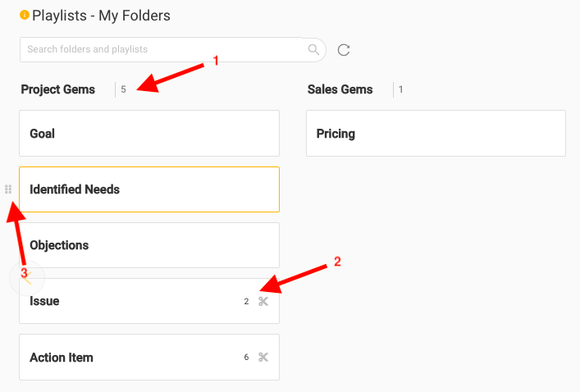Select the Project Gems folder heading
This screenshot has height=392, width=580.
(x=58, y=89)
